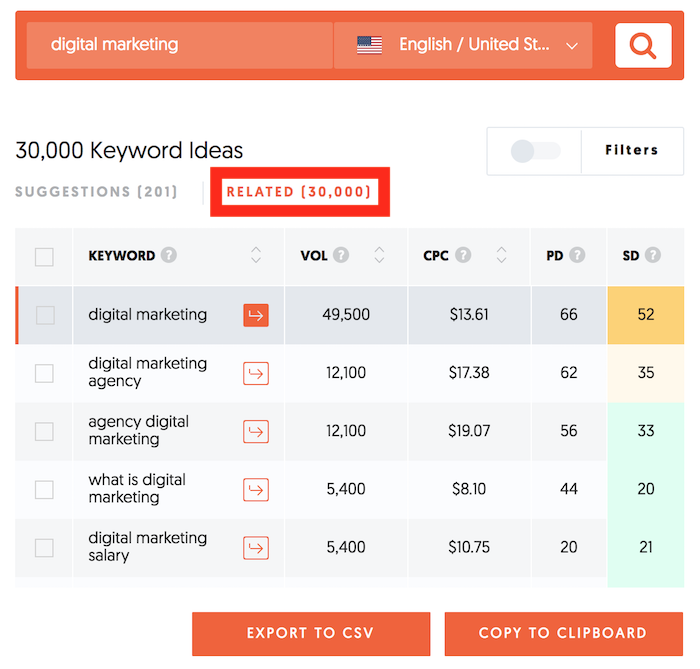This screenshot has width=700, height=669.
Task: Click help icon next to CPC header
Action: point(463,256)
